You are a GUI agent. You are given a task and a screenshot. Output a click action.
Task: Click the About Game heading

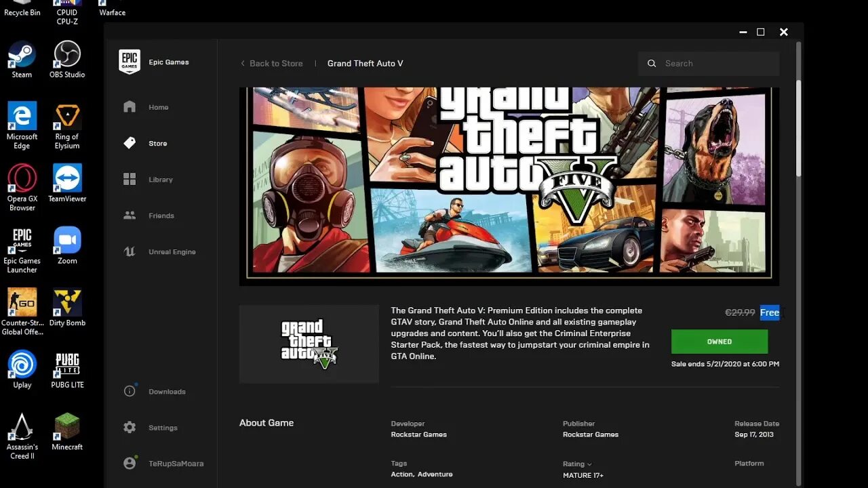[x=267, y=422]
